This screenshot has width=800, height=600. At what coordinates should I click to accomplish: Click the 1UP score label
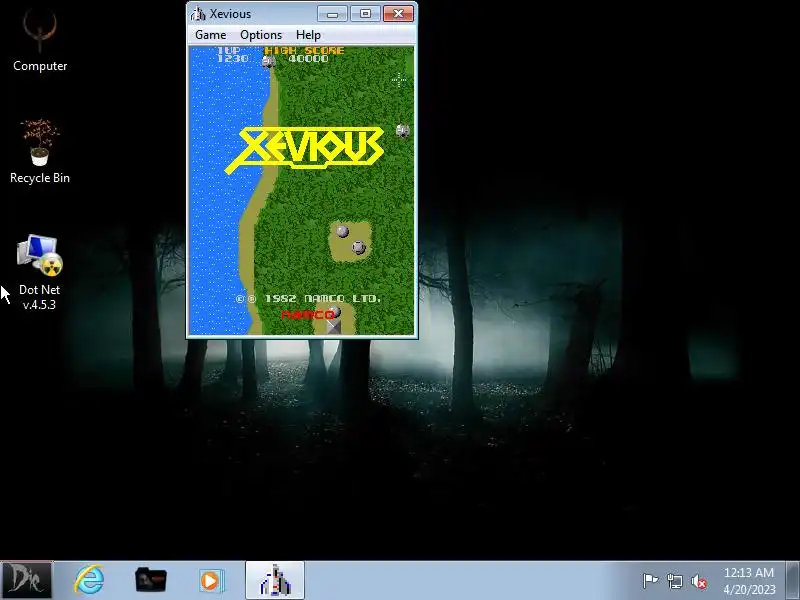[229, 50]
